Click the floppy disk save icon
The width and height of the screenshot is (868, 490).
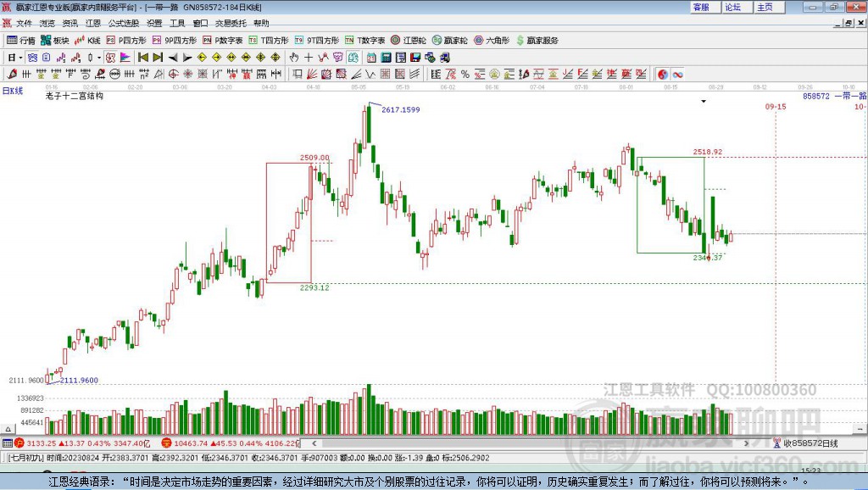415,57
